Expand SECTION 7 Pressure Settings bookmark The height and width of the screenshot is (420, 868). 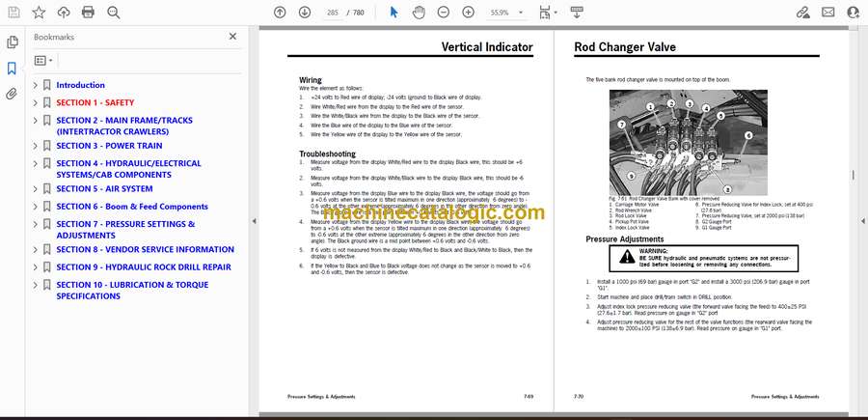(36, 224)
